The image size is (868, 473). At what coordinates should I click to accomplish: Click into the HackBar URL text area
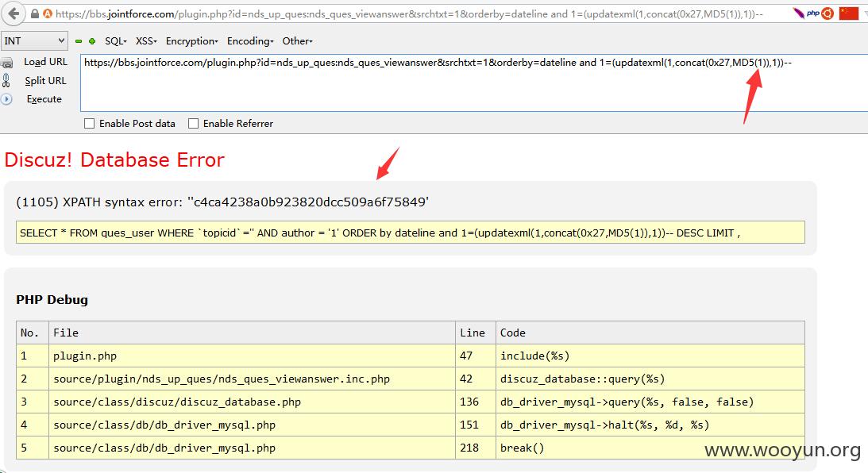[474, 83]
